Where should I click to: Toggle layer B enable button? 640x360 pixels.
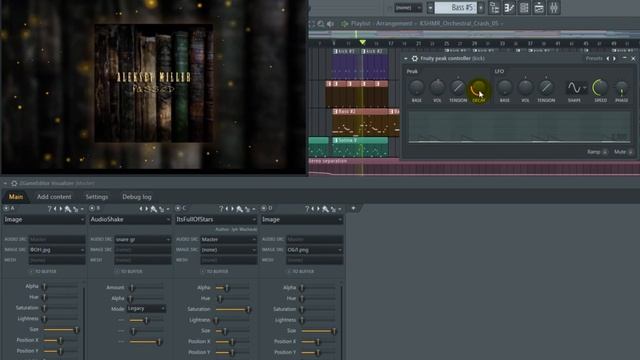coord(92,209)
